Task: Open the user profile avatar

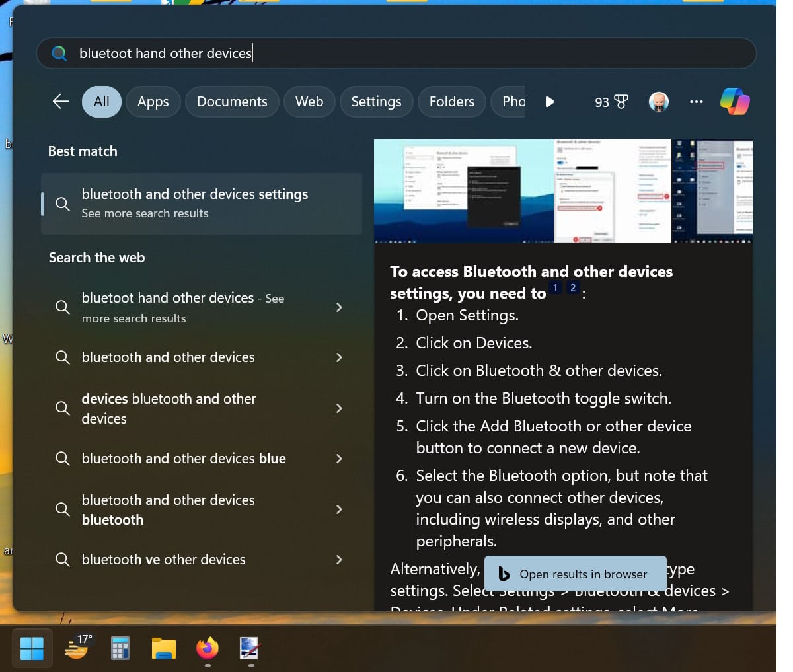Action: pyautogui.click(x=658, y=101)
